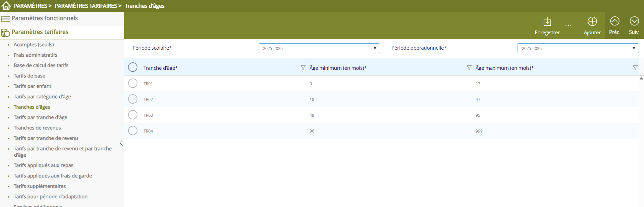Screen dimensions: 644x207
Task: Go to next record with Suiv.
Action: 634,21
